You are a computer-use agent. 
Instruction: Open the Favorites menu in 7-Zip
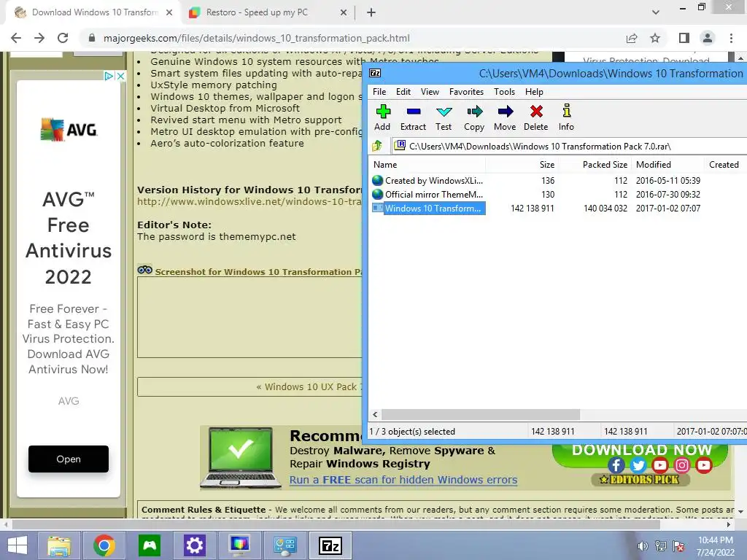tap(466, 91)
